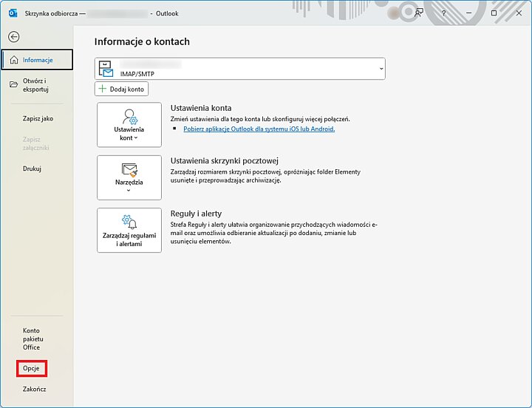Viewport: 532px width, 408px height.
Task: Go back using the circled arrow
Action: (x=14, y=37)
